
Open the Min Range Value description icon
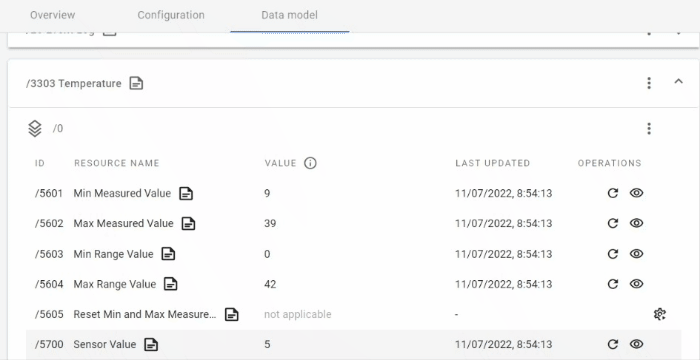pyautogui.click(x=168, y=254)
